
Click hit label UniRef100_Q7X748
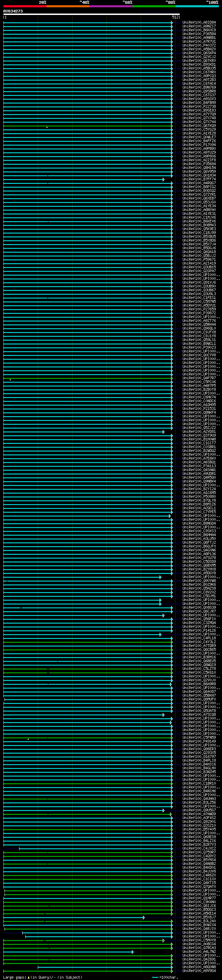click(x=199, y=118)
